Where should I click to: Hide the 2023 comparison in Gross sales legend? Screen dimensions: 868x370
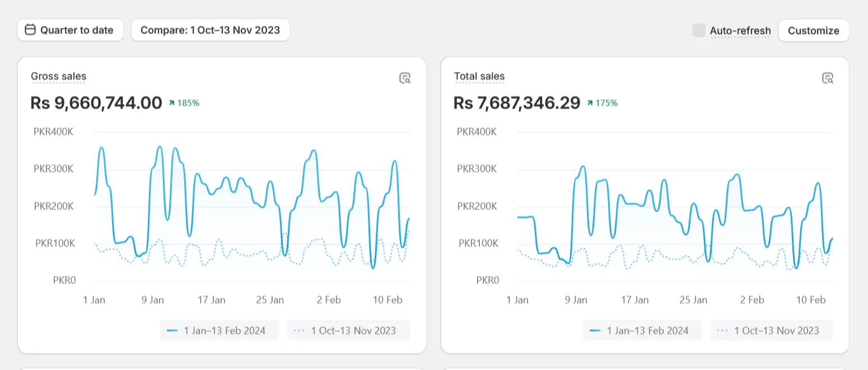[348, 331]
